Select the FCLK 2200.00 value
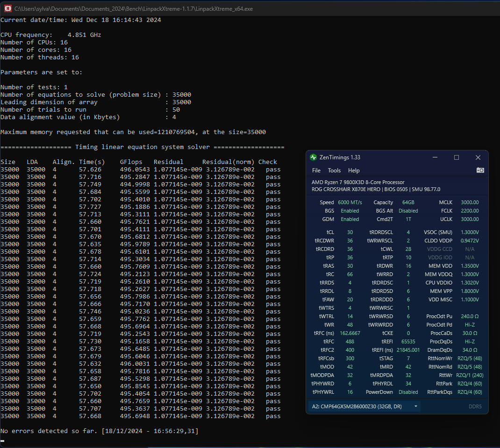Viewport: 500px width, 448px height. 469,211
